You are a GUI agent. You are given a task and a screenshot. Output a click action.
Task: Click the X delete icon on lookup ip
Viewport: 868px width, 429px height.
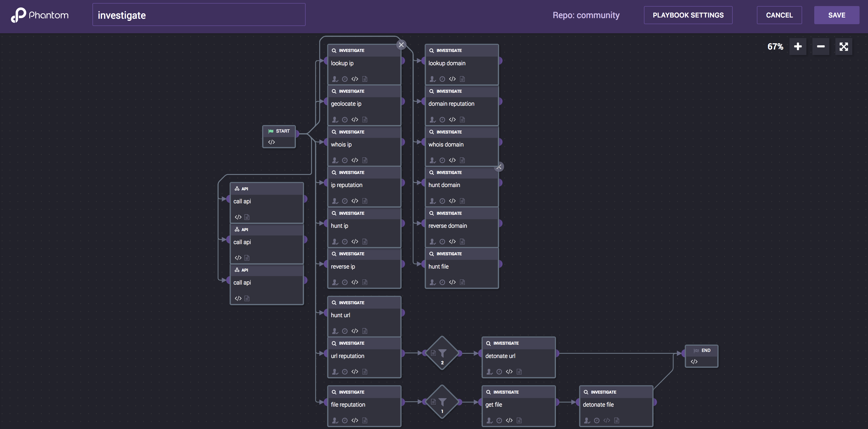401,44
